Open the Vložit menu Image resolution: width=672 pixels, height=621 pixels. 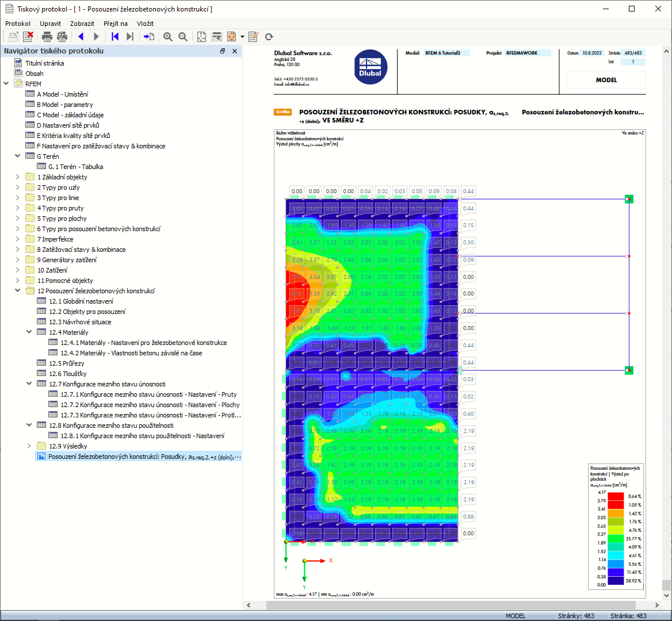[145, 24]
